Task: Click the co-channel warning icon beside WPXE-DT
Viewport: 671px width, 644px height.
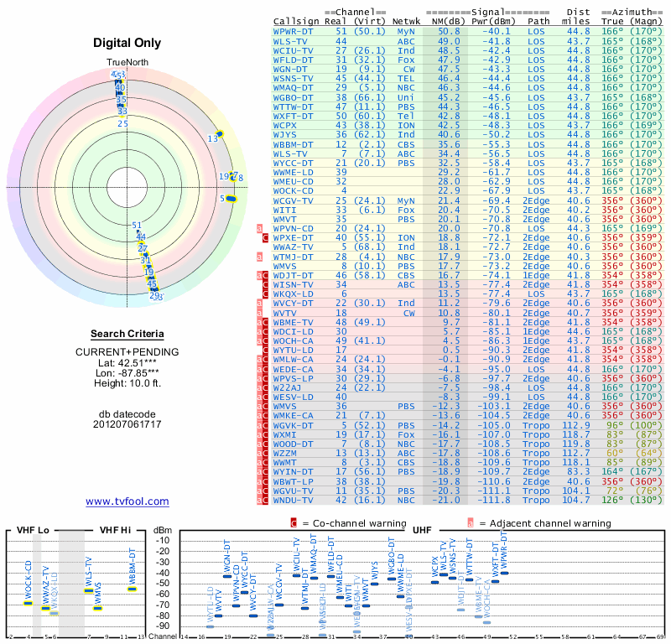Action: [x=265, y=238]
